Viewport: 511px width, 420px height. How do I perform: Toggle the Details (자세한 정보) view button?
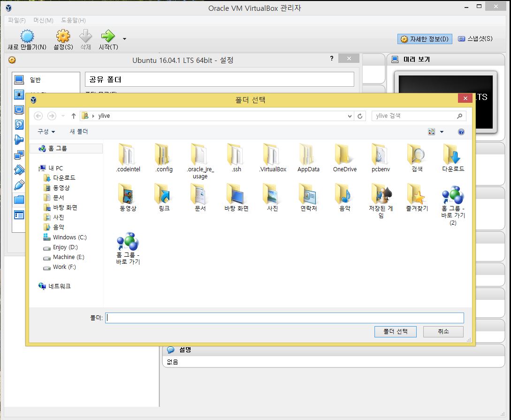point(425,39)
